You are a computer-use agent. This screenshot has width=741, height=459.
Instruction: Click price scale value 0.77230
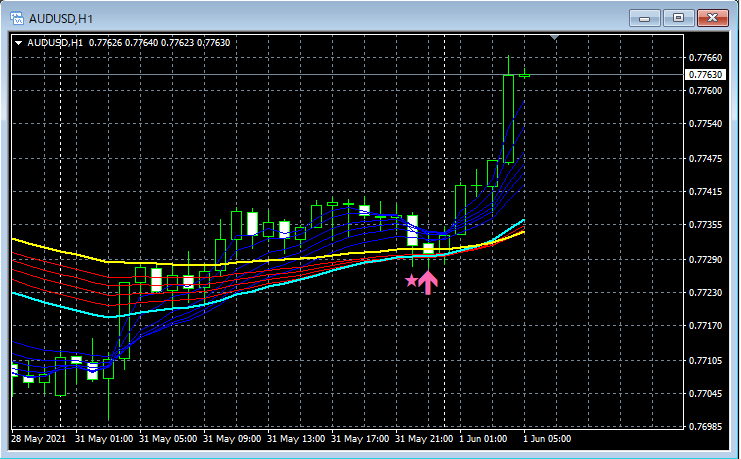(705, 293)
